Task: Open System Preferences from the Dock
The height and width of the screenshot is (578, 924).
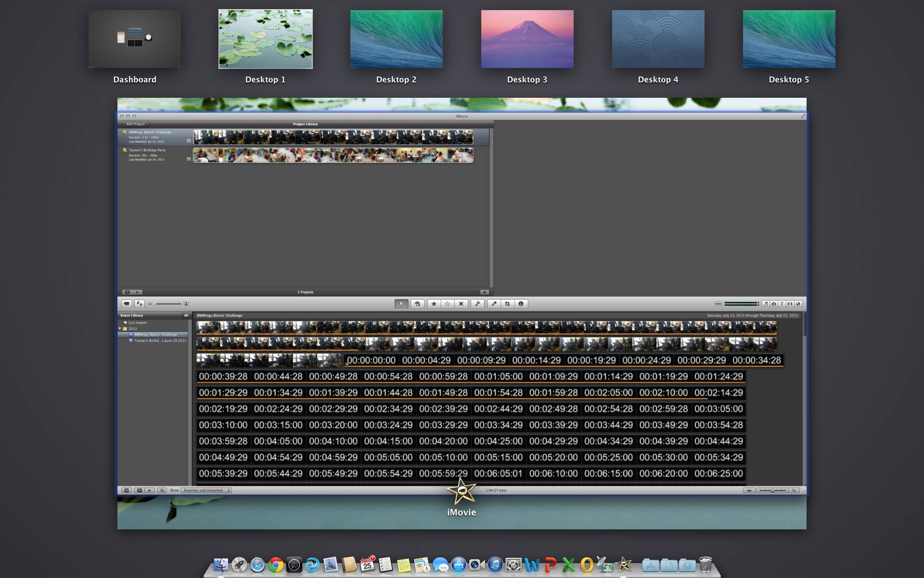Action: pyautogui.click(x=513, y=565)
